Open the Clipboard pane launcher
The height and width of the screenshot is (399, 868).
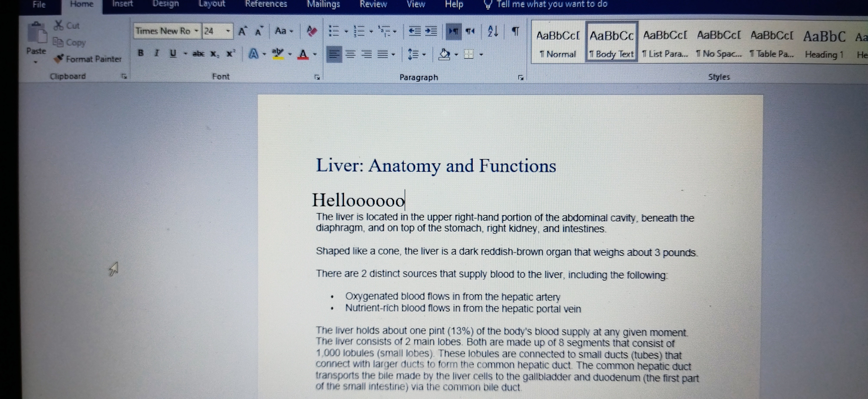tap(124, 77)
